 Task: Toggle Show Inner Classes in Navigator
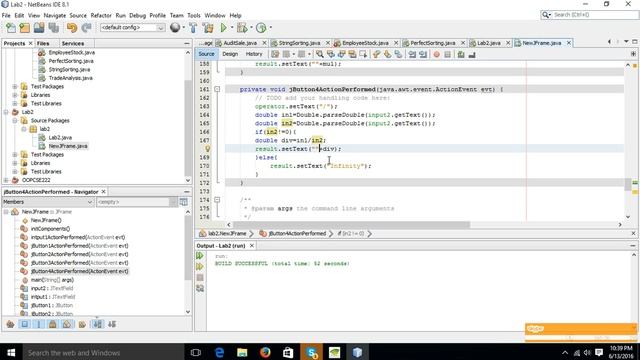67,324
